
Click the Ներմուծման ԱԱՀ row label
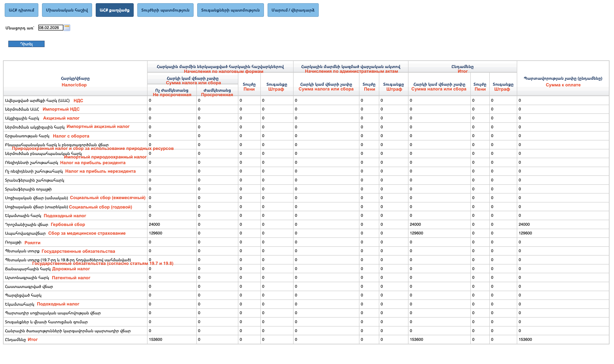[x=22, y=109]
